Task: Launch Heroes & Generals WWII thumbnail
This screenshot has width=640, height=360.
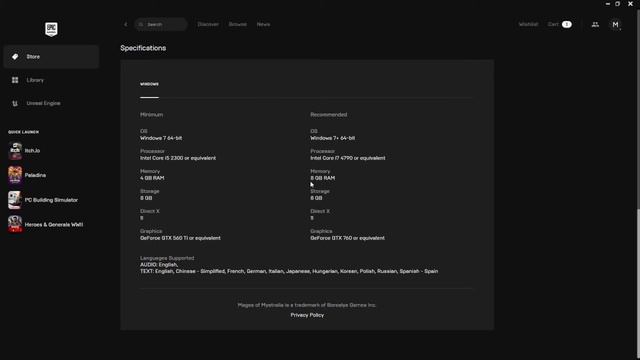Action: click(15, 224)
